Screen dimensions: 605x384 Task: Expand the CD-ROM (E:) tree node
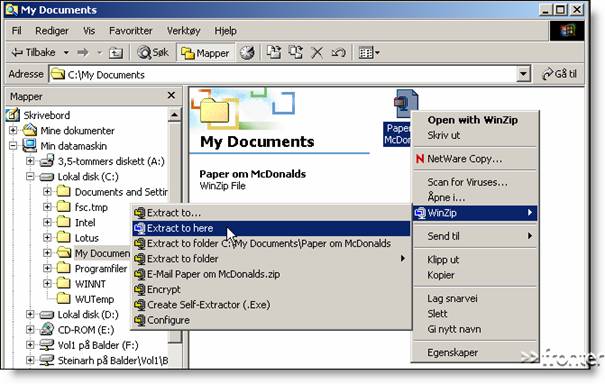(30, 330)
